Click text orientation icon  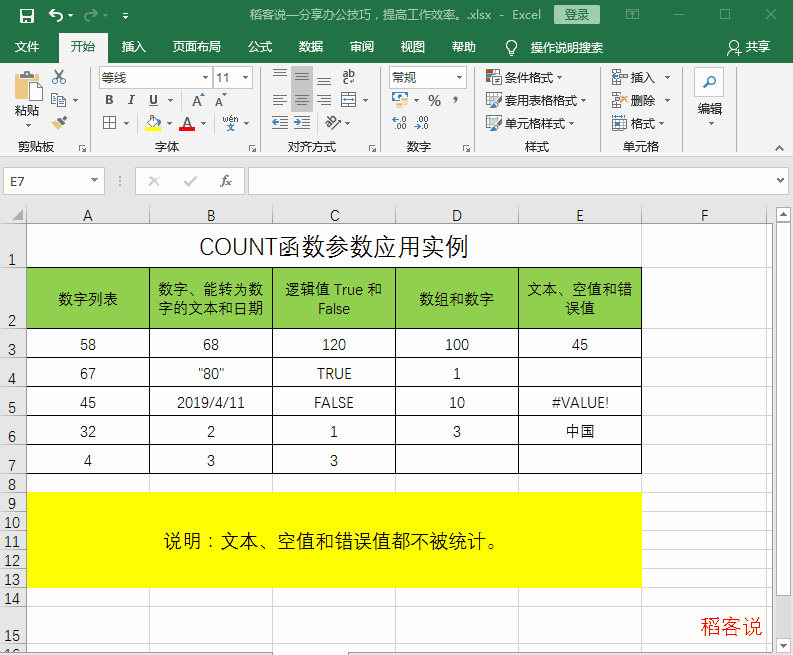pos(333,122)
